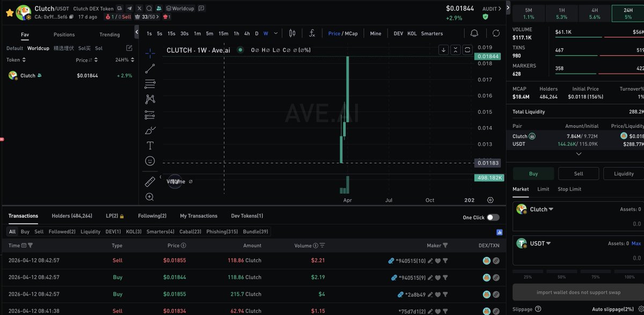The height and width of the screenshot is (315, 644).
Task: Click the filter funnel next to Maker header
Action: 445,246
